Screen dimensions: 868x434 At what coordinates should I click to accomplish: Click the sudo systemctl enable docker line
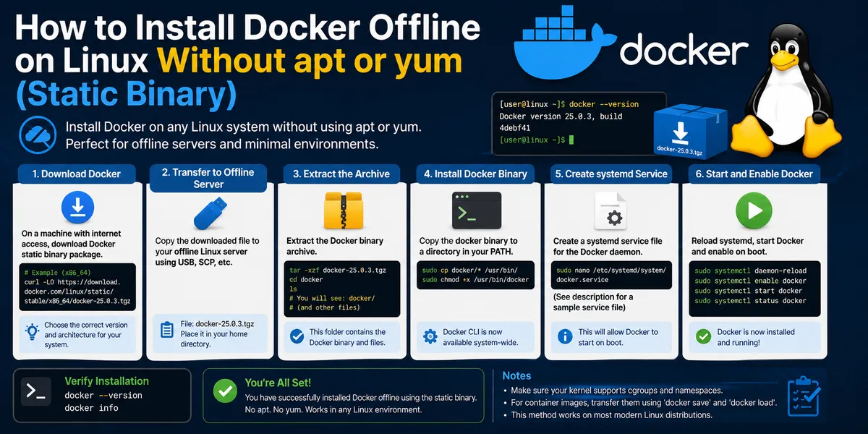pyautogui.click(x=750, y=281)
